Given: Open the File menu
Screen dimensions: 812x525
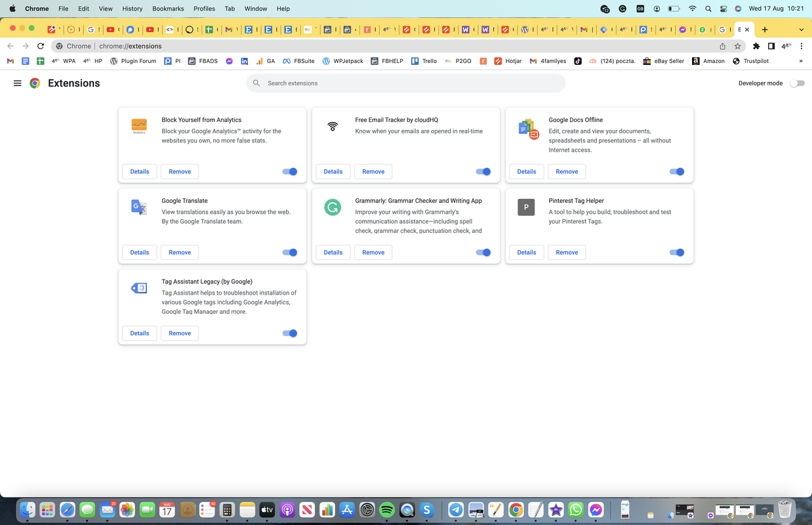Looking at the screenshot, I should [63, 9].
